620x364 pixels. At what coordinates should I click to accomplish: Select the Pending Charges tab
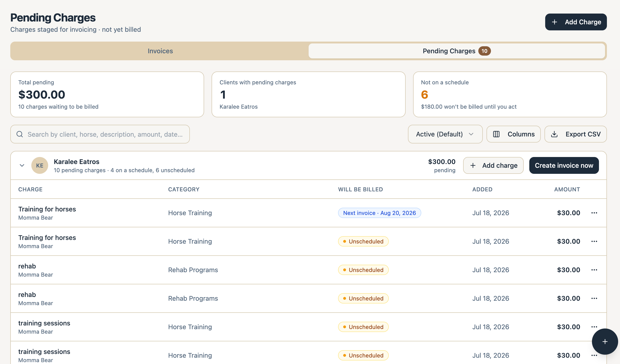click(x=457, y=51)
